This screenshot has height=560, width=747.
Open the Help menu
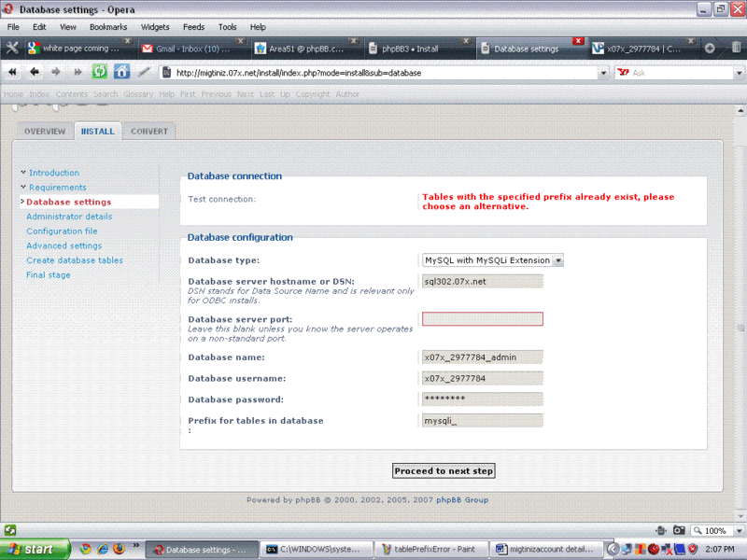pyautogui.click(x=258, y=27)
